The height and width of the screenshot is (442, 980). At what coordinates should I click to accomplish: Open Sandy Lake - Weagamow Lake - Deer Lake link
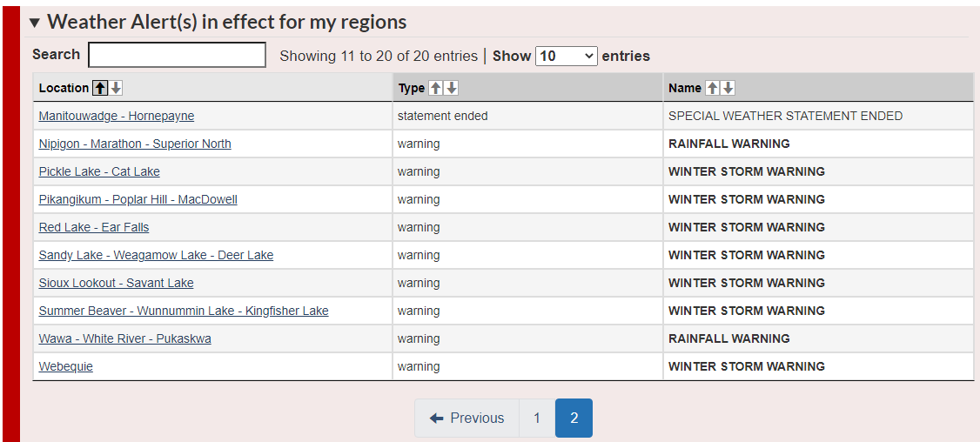click(157, 255)
